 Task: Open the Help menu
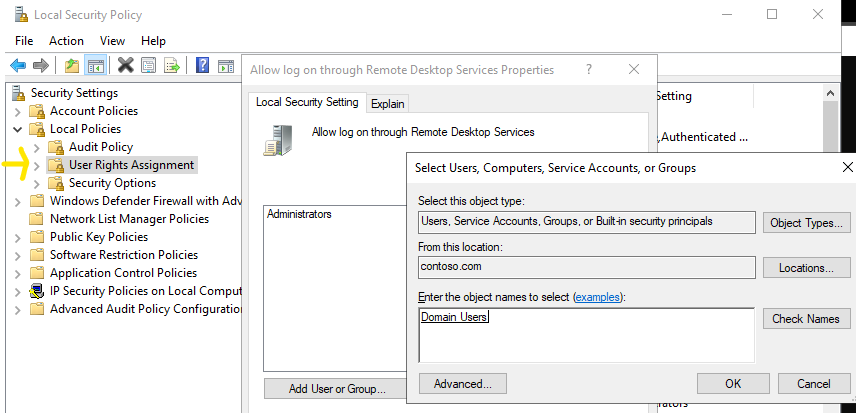pos(153,41)
